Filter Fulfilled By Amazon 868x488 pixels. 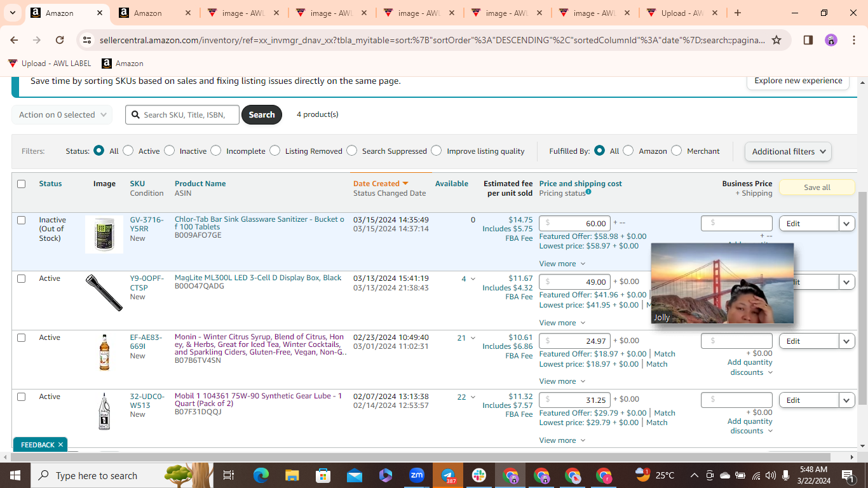point(628,151)
